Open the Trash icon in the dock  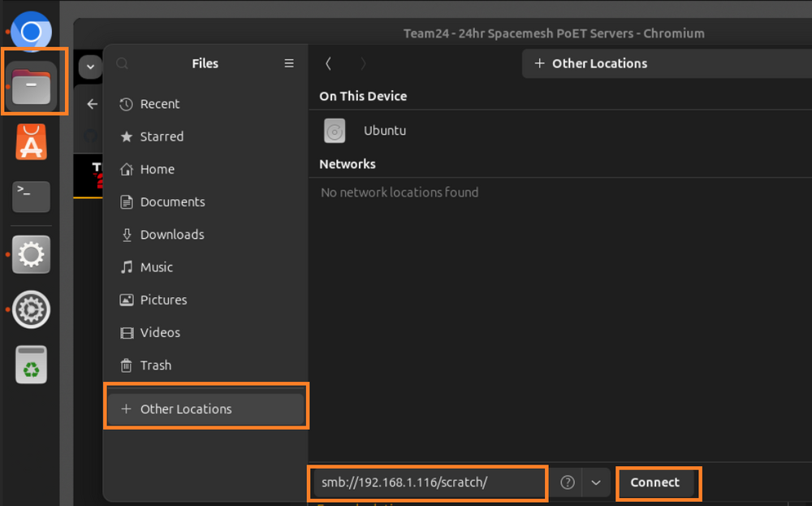point(31,365)
